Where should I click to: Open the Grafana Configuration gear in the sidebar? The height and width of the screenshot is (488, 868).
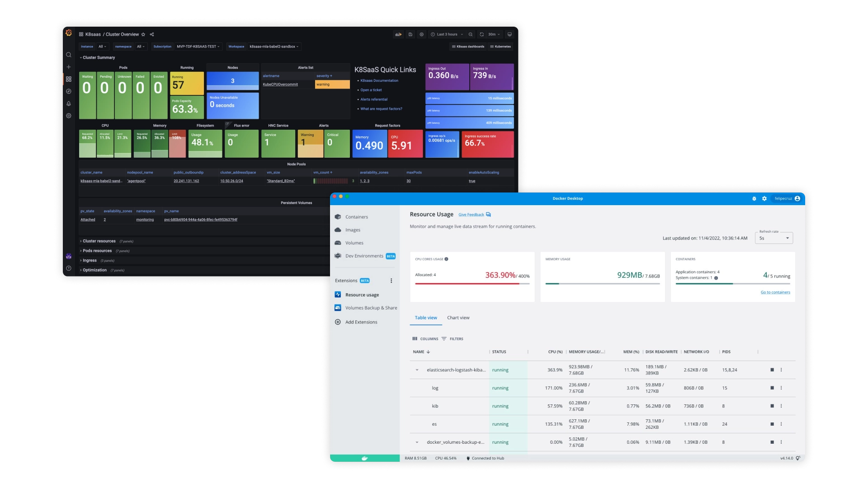69,116
